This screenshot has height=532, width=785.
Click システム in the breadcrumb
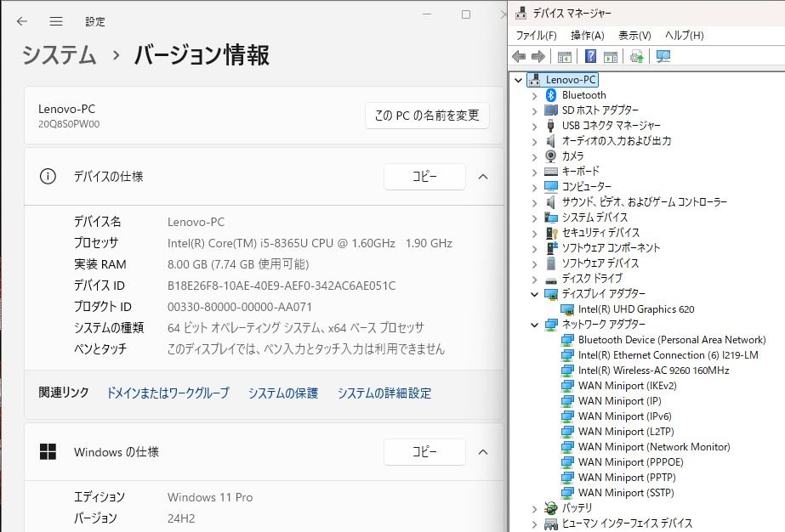(59, 54)
